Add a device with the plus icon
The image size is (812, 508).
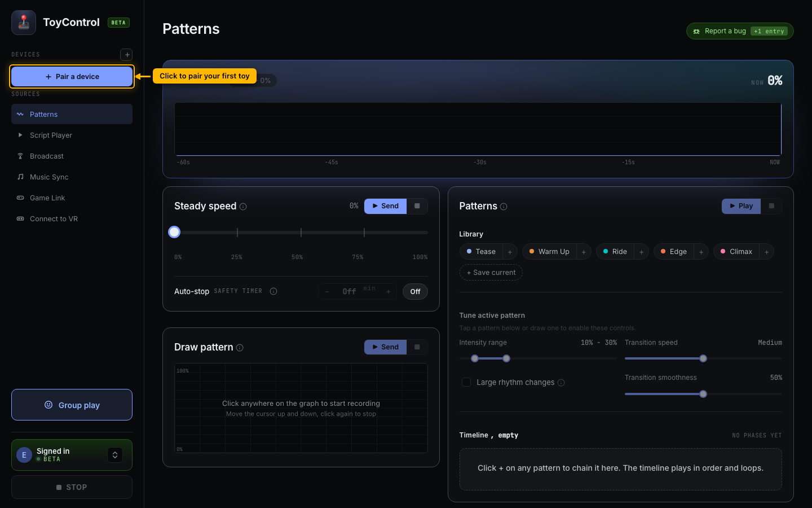[x=127, y=54]
